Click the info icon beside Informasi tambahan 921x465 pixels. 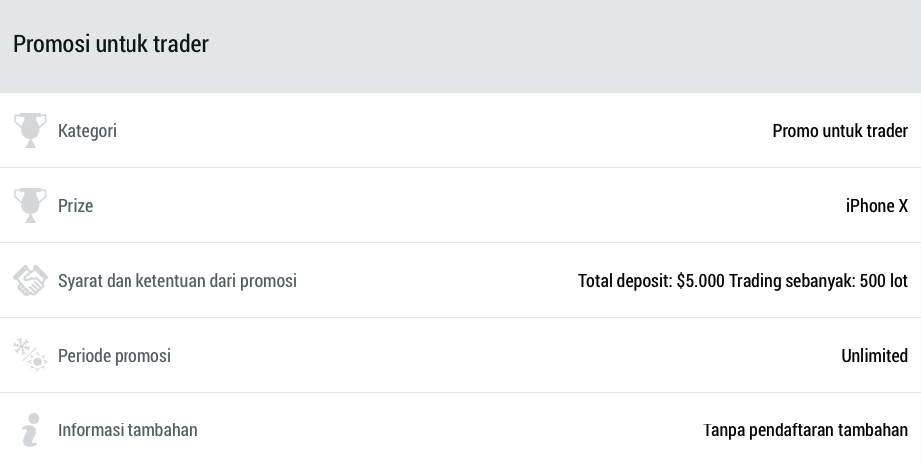30,430
